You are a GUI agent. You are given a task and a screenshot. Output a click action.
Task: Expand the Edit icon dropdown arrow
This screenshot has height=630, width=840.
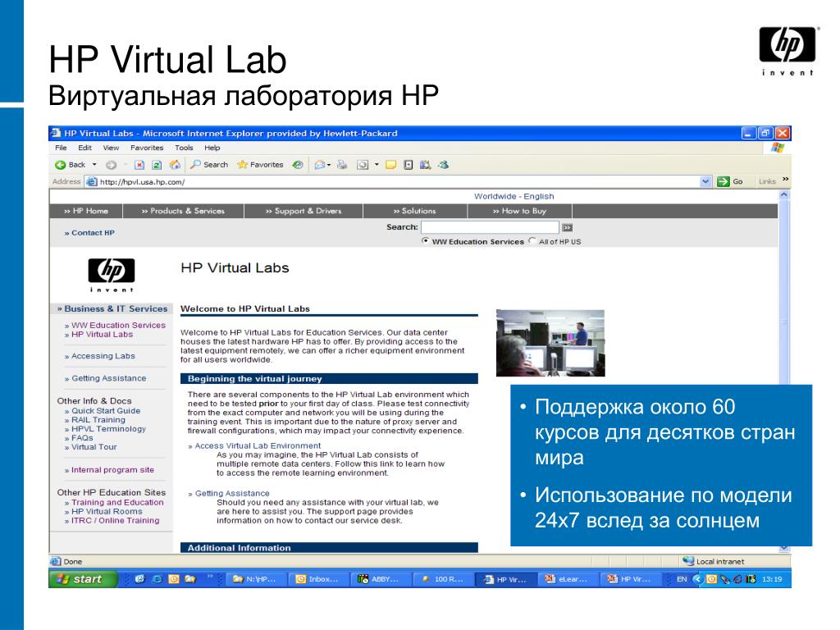pos(377,164)
